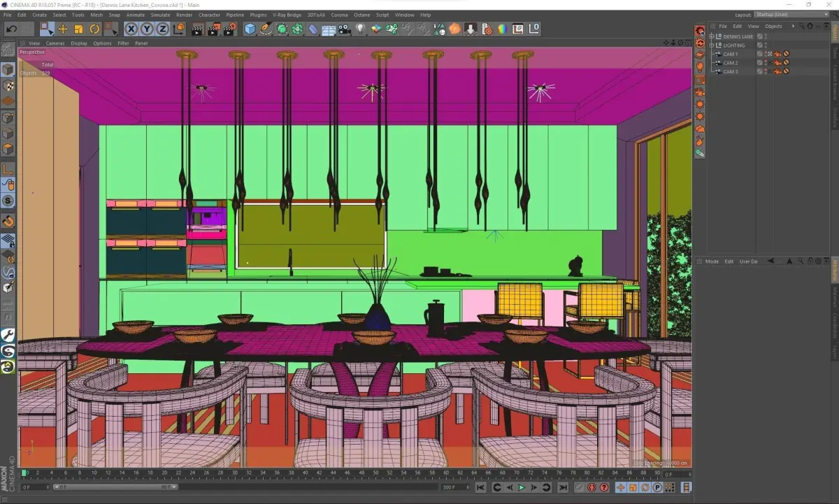Viewport: 839px width, 504px height.
Task: Open the Octane menu
Action: click(361, 15)
